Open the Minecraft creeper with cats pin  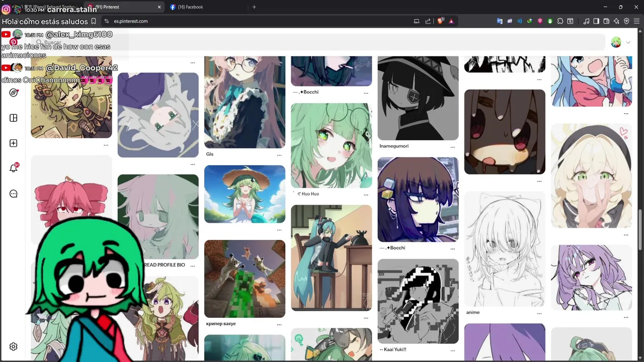[x=245, y=279]
